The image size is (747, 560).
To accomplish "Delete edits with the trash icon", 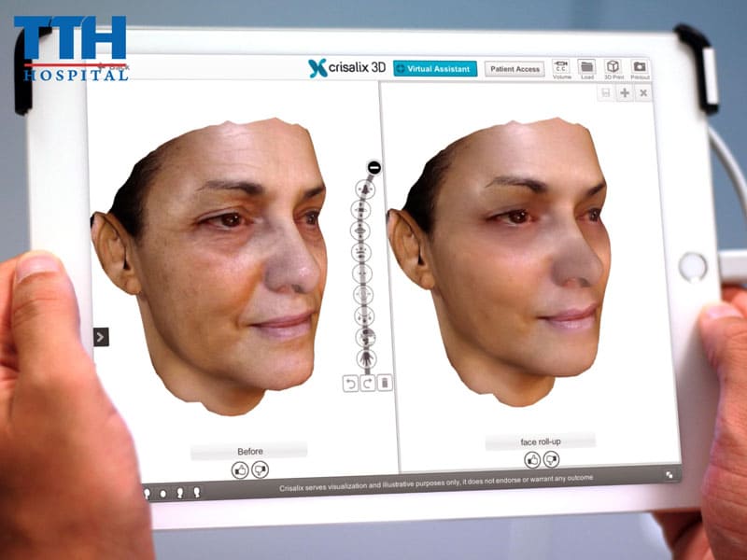I will pyautogui.click(x=385, y=383).
